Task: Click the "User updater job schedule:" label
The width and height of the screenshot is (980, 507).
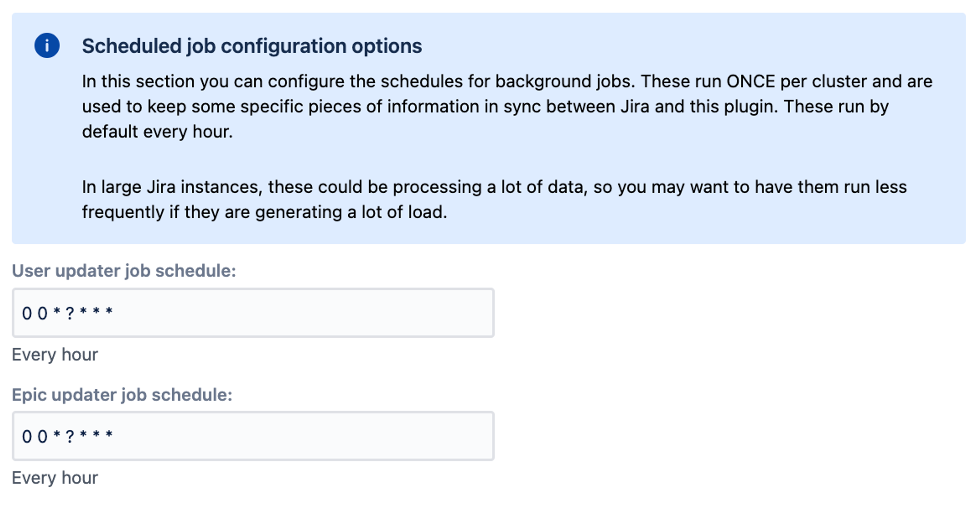Action: click(x=124, y=271)
